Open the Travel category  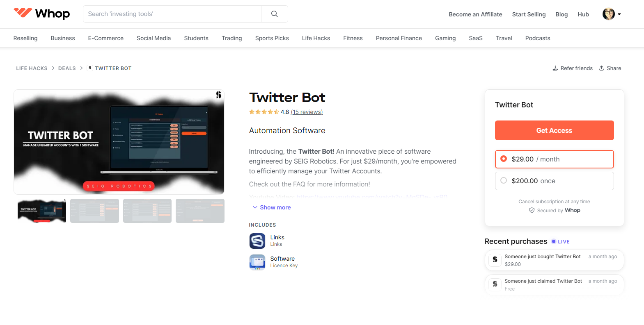coord(504,38)
